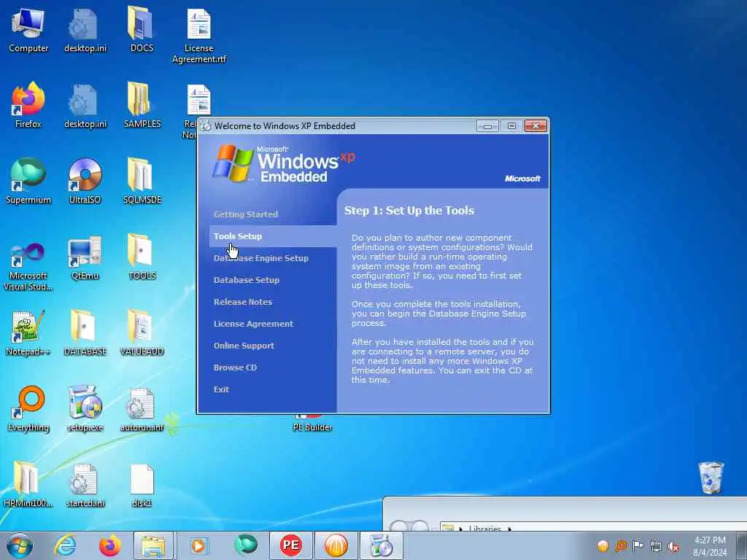Show the clock and date flyout
This screenshot has width=747, height=560.
[710, 546]
